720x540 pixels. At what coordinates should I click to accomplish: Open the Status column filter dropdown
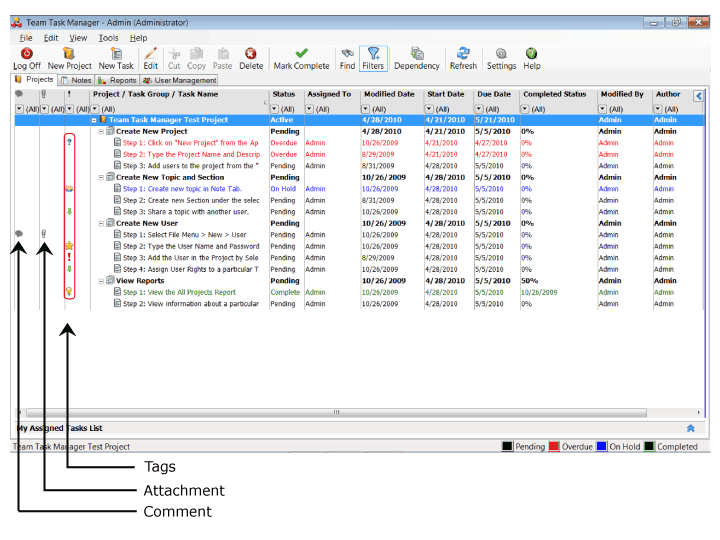click(x=273, y=108)
